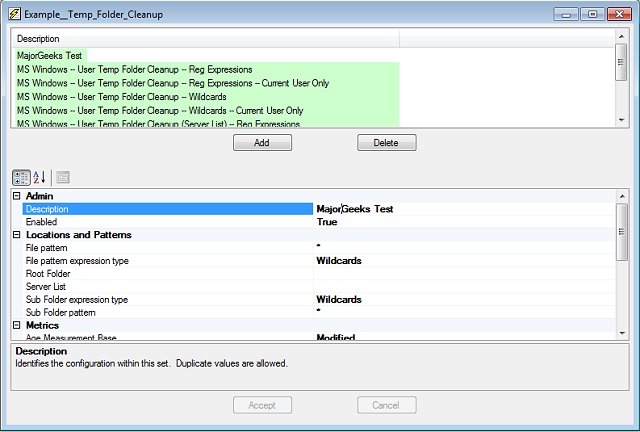Screen dimensions: 640x432
Task: Add a new configuration with the Add button
Action: coord(262,143)
